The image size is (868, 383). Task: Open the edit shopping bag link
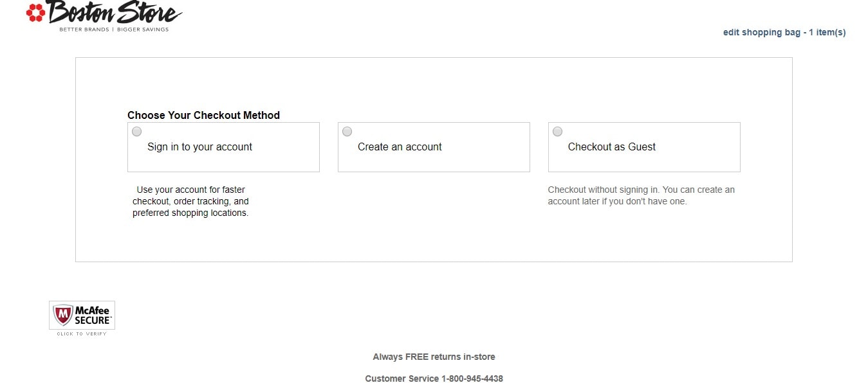[x=784, y=32]
